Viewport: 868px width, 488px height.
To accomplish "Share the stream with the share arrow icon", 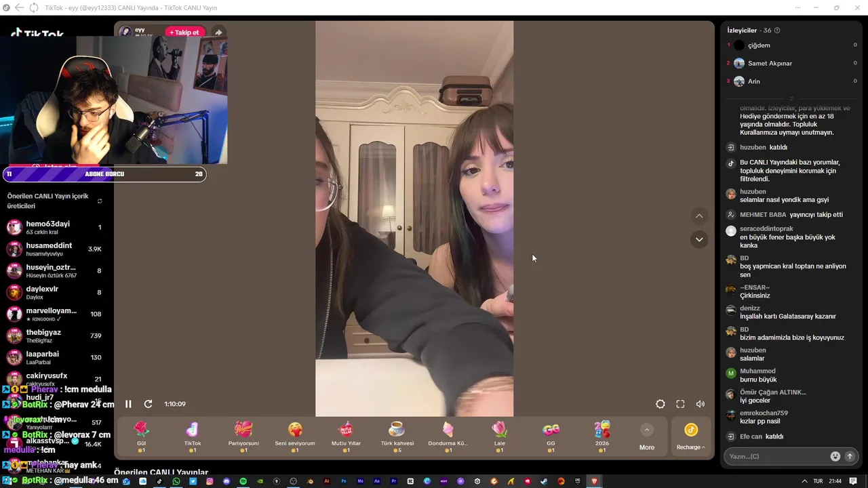I will [218, 33].
